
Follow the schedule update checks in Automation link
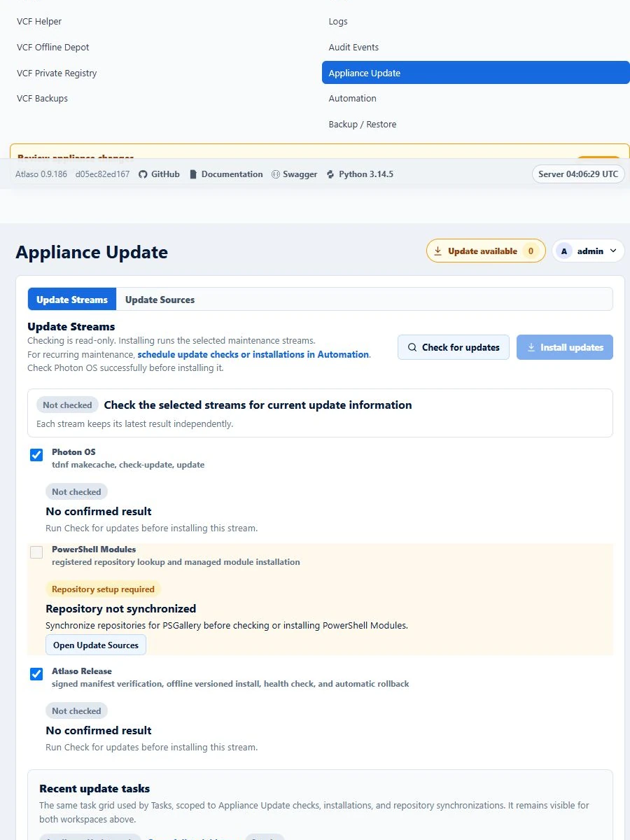click(253, 355)
